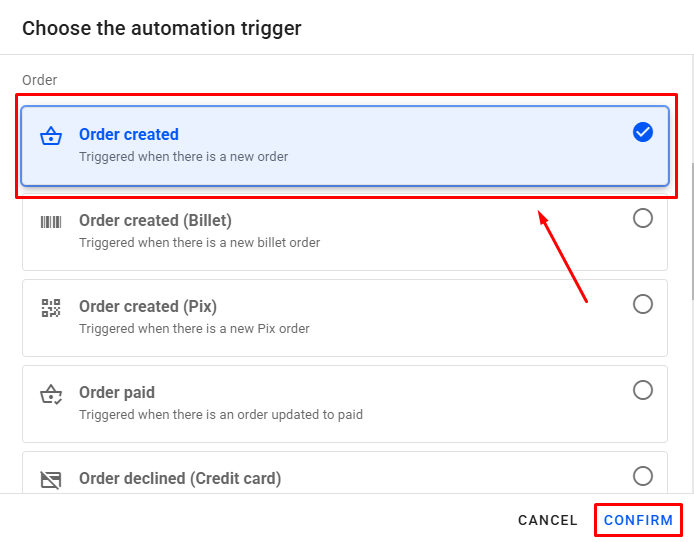Click the barcode icon for Billet order
This screenshot has width=694, height=542.
tap(51, 222)
